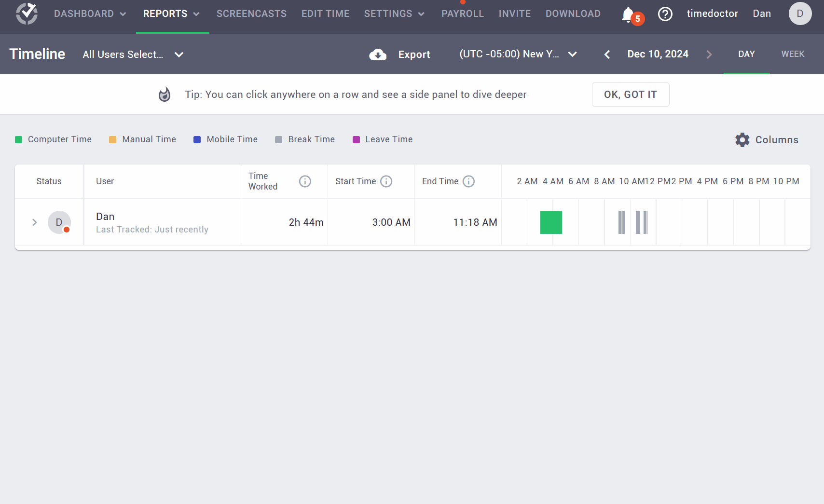Viewport: 824px width, 504px height.
Task: Open the Export cloud download icon
Action: pos(378,54)
